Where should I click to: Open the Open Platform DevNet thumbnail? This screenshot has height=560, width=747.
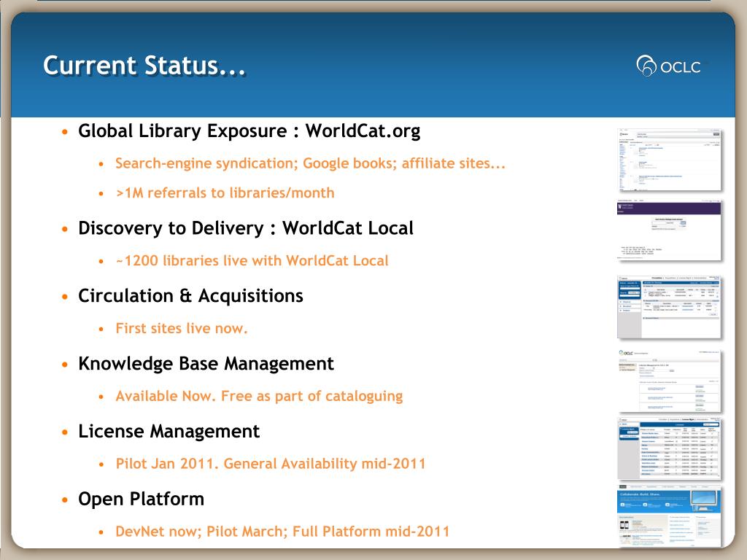[x=669, y=516]
